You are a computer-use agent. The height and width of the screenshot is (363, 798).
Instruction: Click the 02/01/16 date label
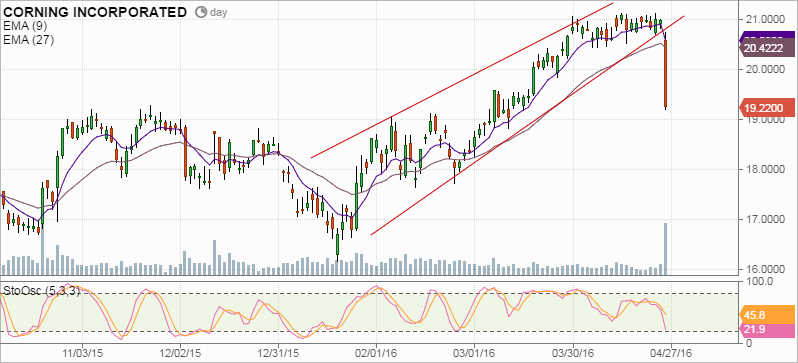pyautogui.click(x=376, y=353)
